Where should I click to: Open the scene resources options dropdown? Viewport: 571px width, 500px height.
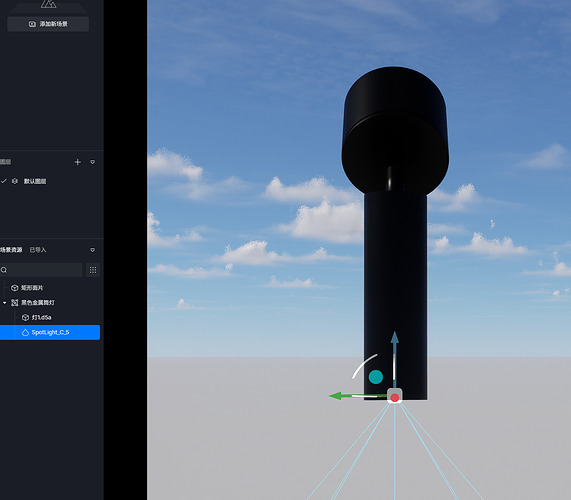[x=92, y=250]
